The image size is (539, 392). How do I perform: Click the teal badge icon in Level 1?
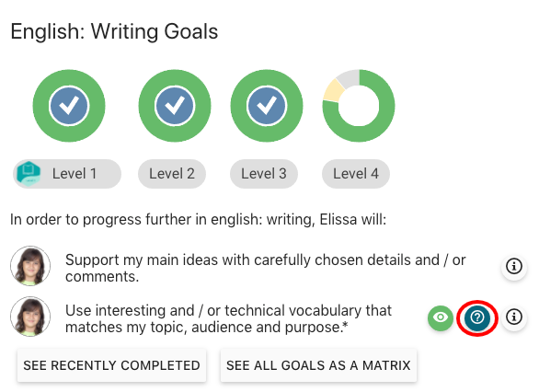click(29, 174)
